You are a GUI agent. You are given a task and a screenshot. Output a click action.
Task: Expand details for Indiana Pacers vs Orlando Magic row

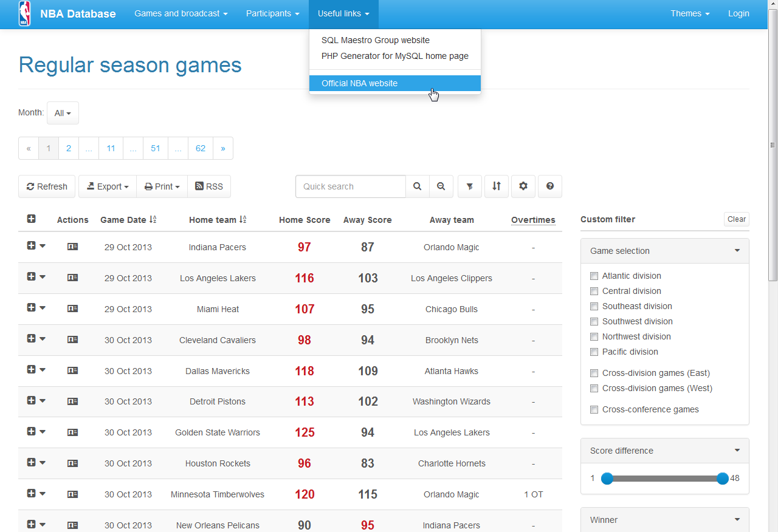point(32,245)
